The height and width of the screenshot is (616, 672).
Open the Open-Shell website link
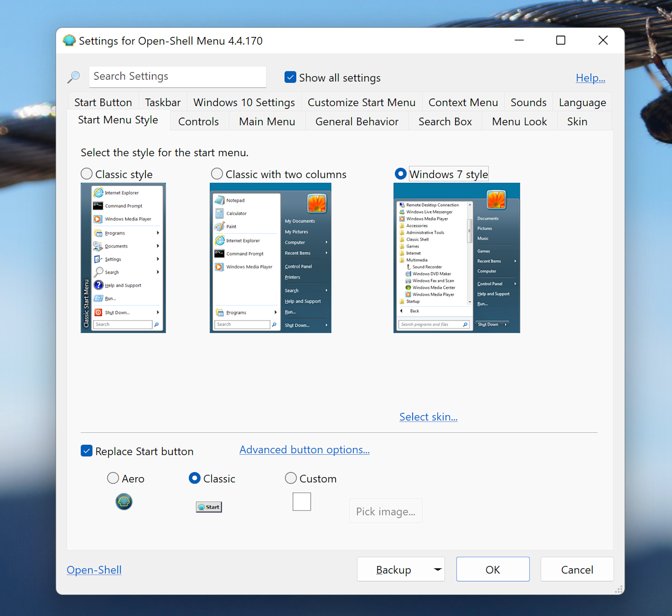click(94, 569)
